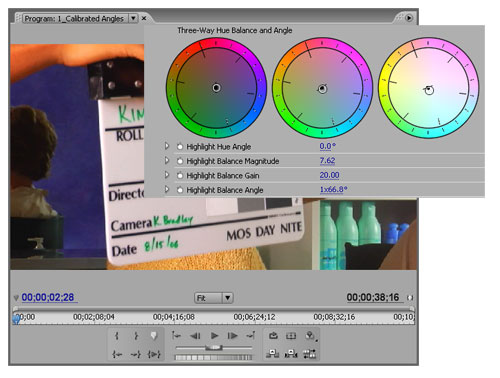Open the Fit zoom level dropdown
The image size is (500, 378).
[x=213, y=298]
